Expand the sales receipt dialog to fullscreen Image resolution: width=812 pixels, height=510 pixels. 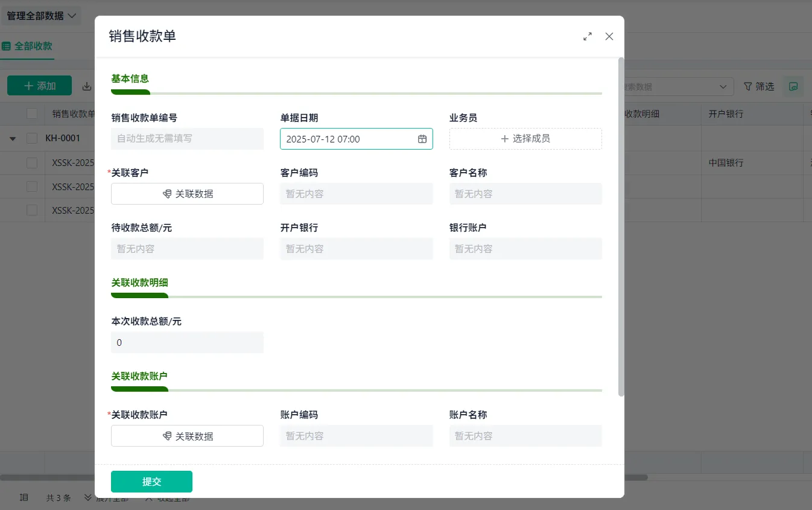(588, 36)
